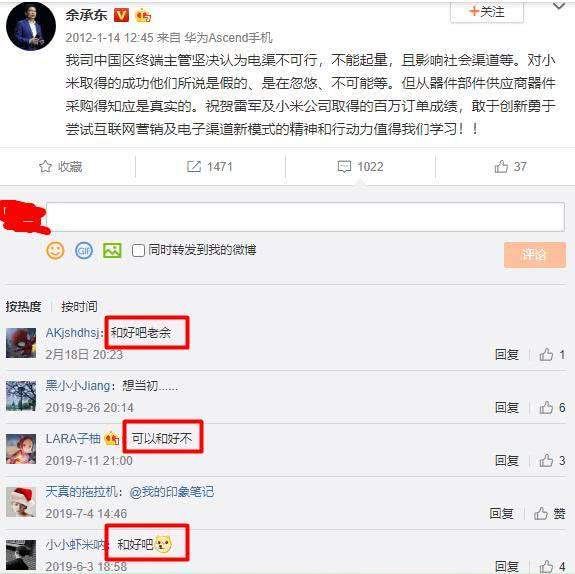Open the @我的印象笔记 mention link

coord(171,492)
